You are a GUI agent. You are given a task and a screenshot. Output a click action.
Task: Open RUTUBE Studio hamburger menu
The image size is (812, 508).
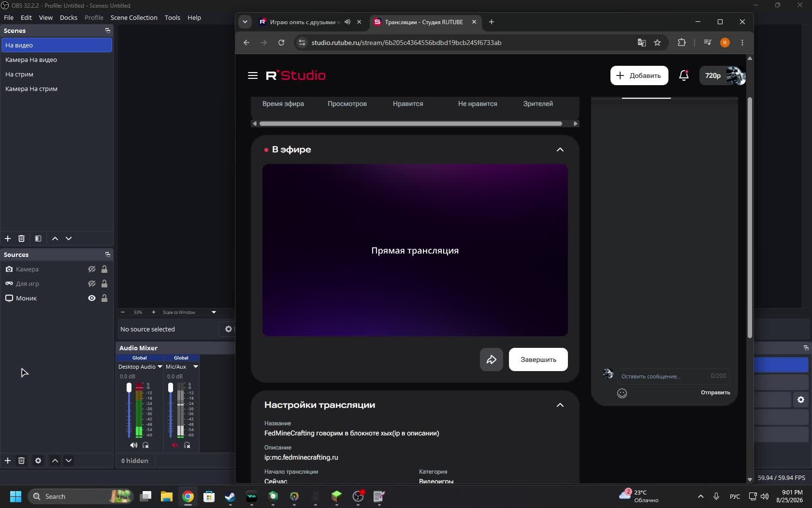click(253, 75)
